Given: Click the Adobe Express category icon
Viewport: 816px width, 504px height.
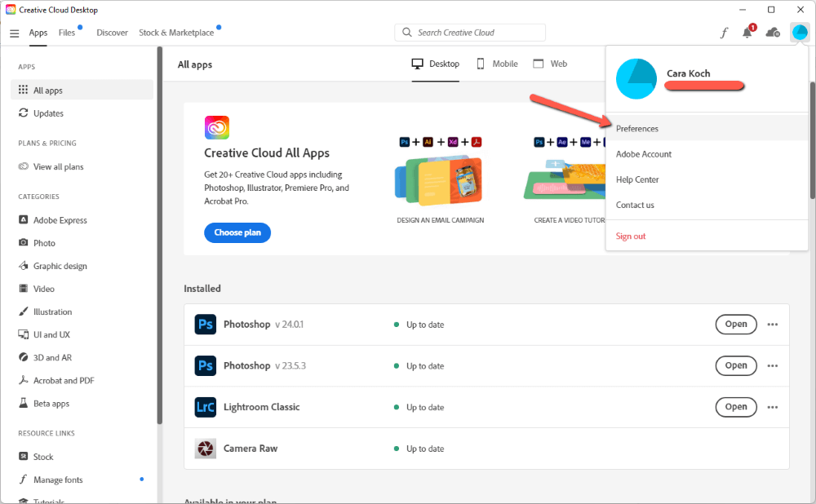Looking at the screenshot, I should [24, 219].
